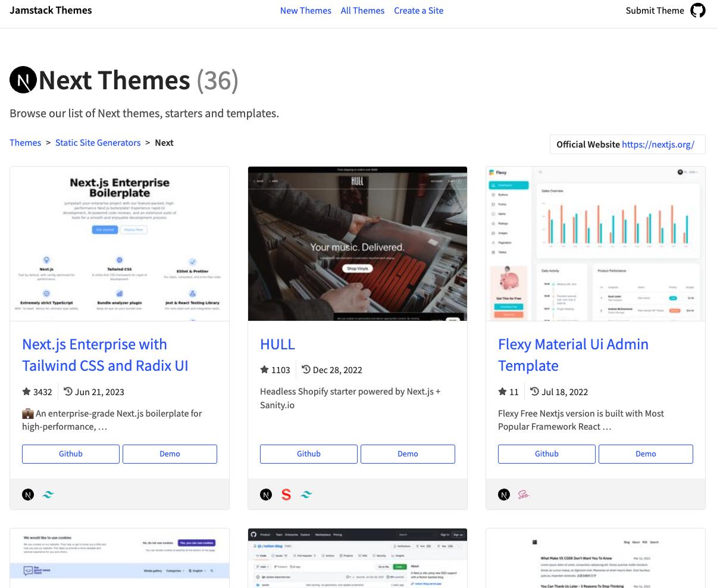Click Jamstack Themes site title
Screen dimensions: 717x588
click(x=51, y=10)
